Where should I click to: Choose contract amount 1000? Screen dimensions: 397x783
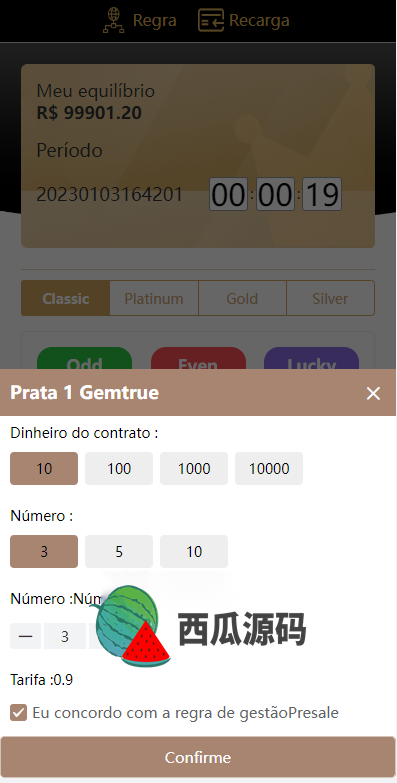pyautogui.click(x=194, y=468)
